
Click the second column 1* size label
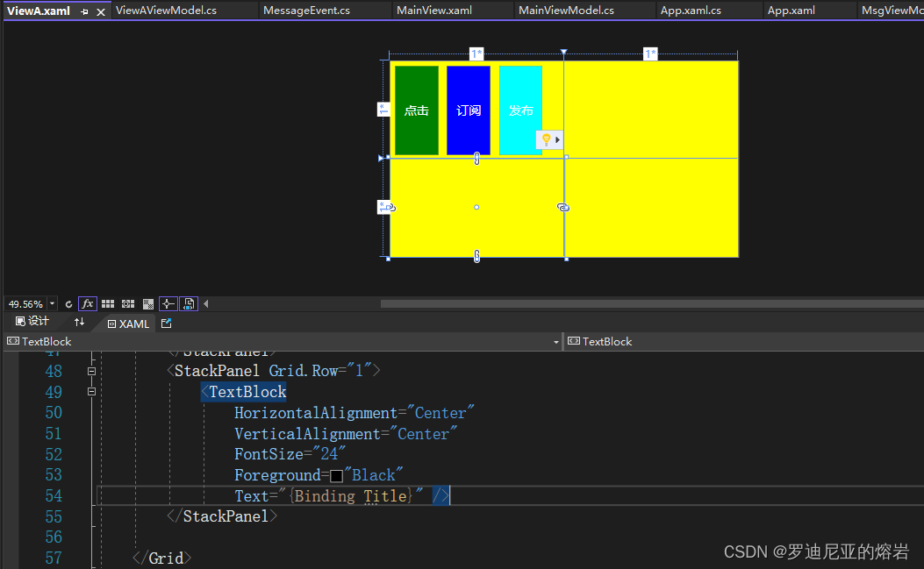coord(650,54)
